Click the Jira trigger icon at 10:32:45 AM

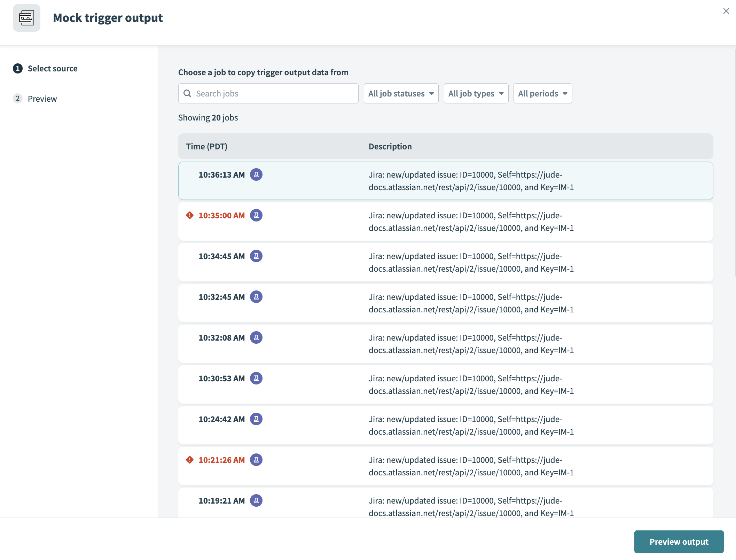(256, 296)
